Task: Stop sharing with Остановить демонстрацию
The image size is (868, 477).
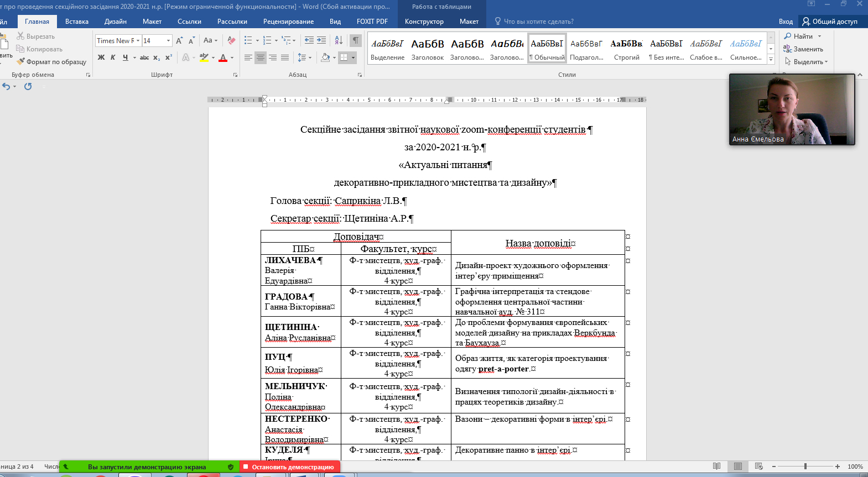Action: coord(290,467)
